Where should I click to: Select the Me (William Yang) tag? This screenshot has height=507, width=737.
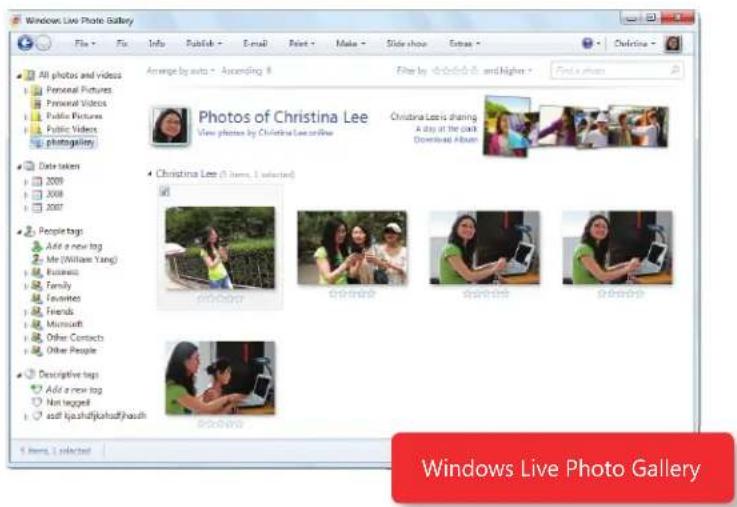81,259
